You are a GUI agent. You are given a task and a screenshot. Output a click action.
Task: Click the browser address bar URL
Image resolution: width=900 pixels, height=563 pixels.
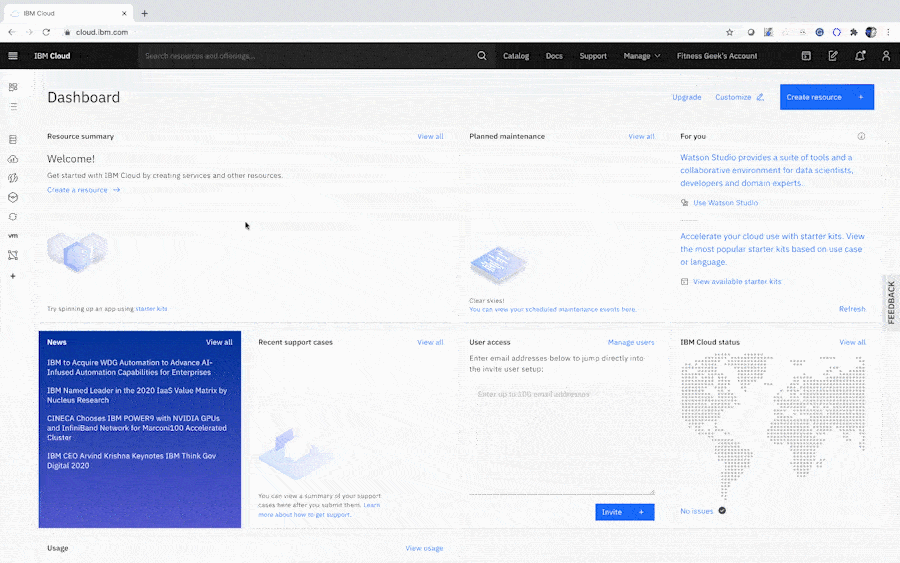[102, 32]
